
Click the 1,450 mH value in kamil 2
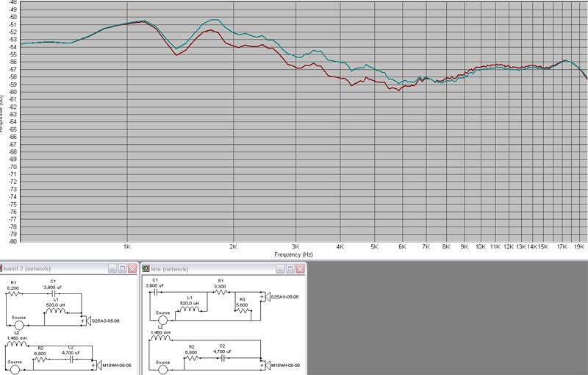point(17,338)
